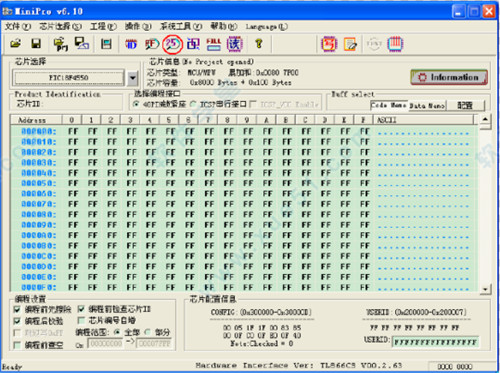This screenshot has height=373, width=500.
Task: Open the PIC18F4550 chip selection dropdown
Action: point(133,78)
